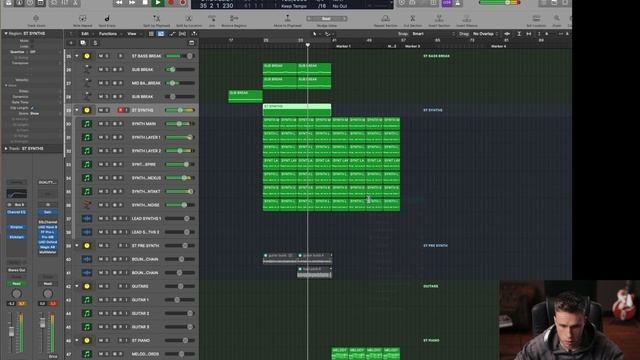The width and height of the screenshot is (640, 360).
Task: Collapse the Region ST SYNTHS inspector section
Action: click(x=6, y=33)
